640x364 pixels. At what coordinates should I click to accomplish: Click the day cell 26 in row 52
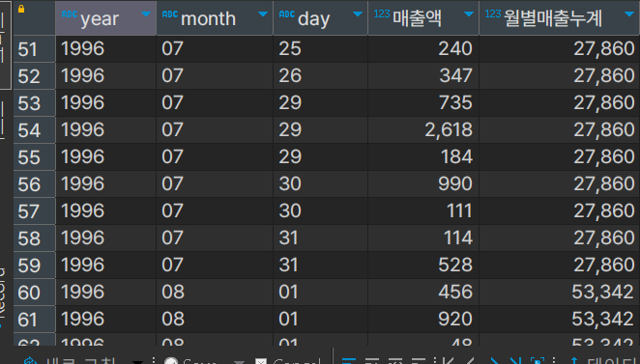[320, 76]
